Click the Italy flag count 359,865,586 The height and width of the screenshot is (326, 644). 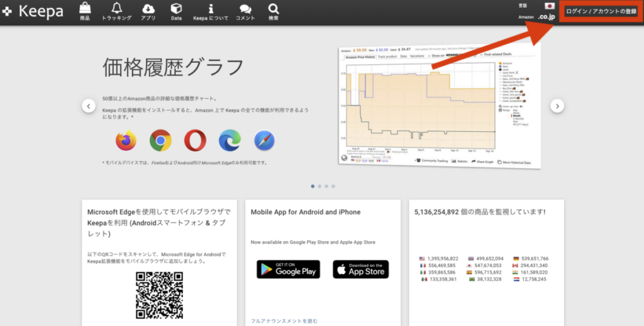point(438,272)
